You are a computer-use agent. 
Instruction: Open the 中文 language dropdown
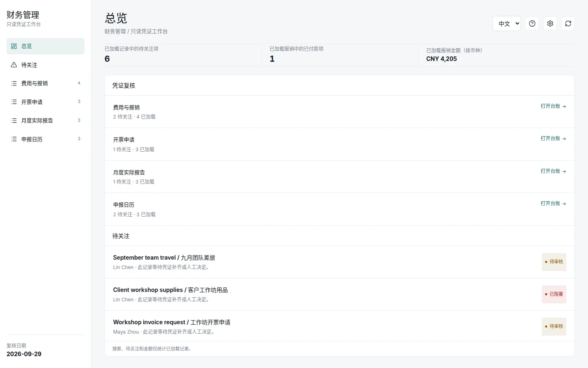click(x=507, y=24)
